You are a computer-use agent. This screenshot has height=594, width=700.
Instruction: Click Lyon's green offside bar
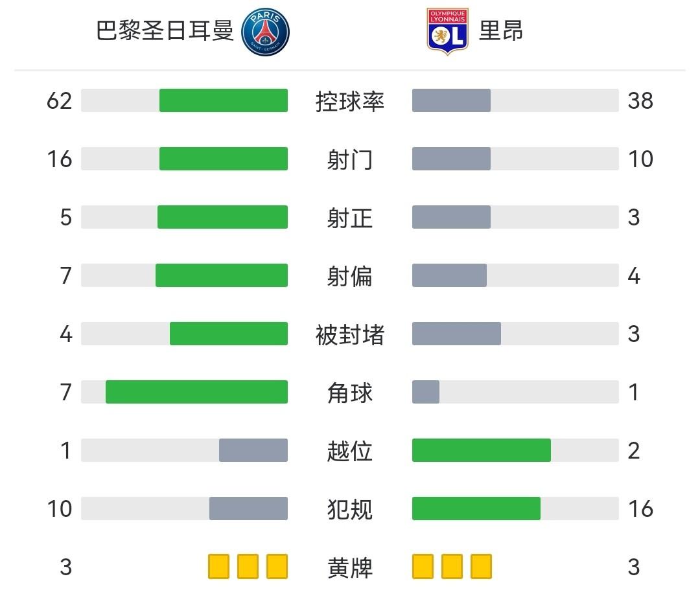click(482, 450)
